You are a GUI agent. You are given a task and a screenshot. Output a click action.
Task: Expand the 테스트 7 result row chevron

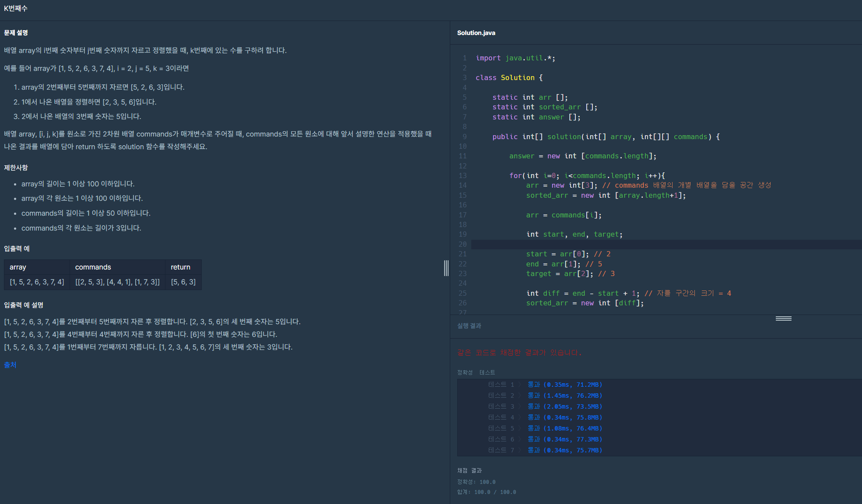pyautogui.click(x=520, y=450)
